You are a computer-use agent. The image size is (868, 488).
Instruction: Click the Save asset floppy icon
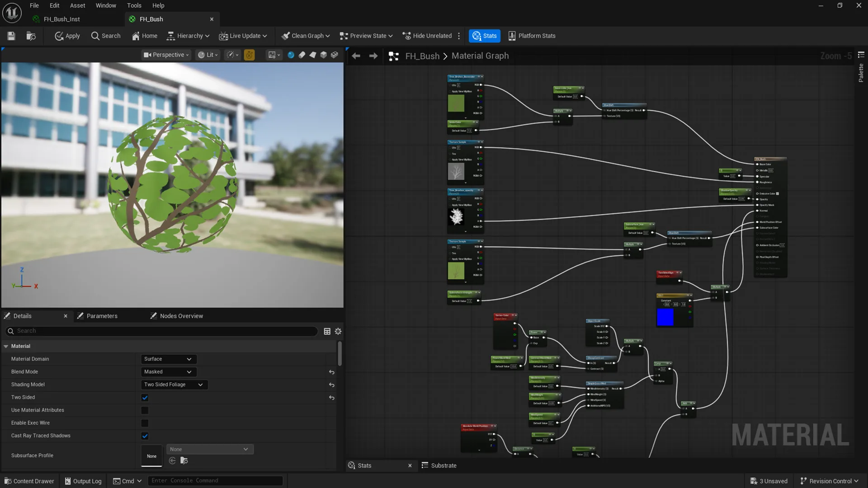tap(11, 36)
